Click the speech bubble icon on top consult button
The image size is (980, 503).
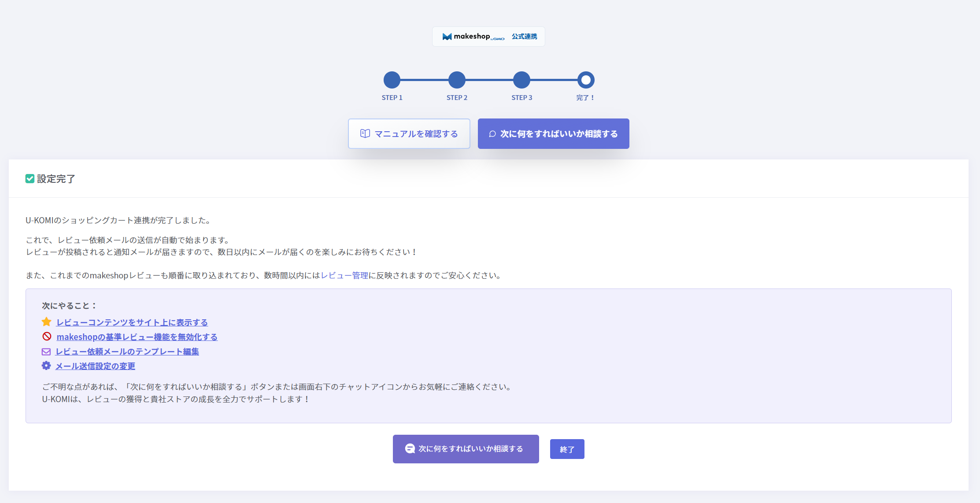click(492, 134)
